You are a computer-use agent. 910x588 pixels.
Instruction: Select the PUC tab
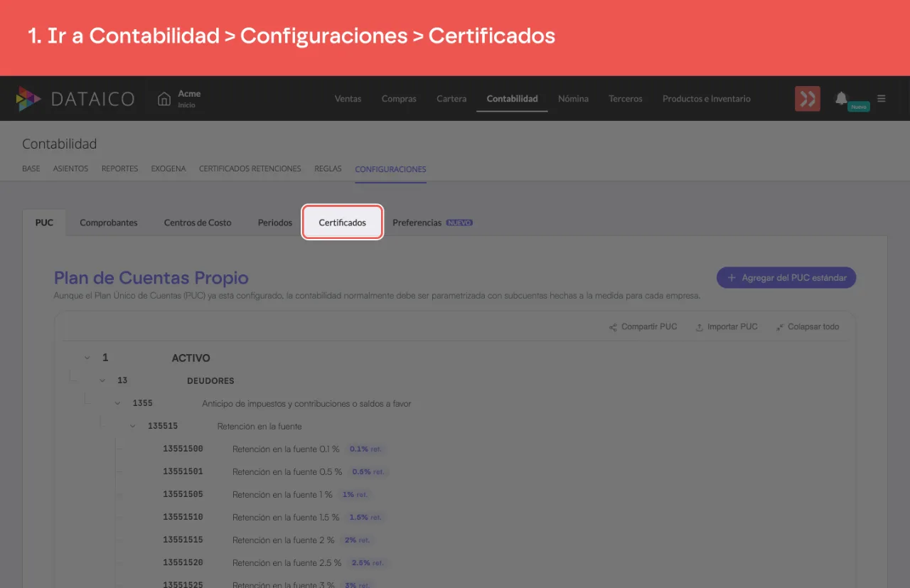pyautogui.click(x=44, y=223)
